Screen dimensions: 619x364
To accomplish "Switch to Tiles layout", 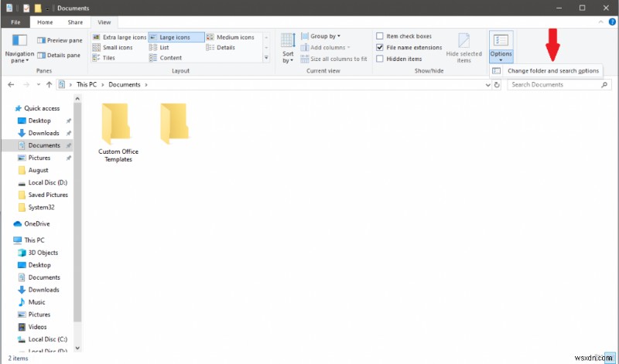I will click(x=104, y=58).
